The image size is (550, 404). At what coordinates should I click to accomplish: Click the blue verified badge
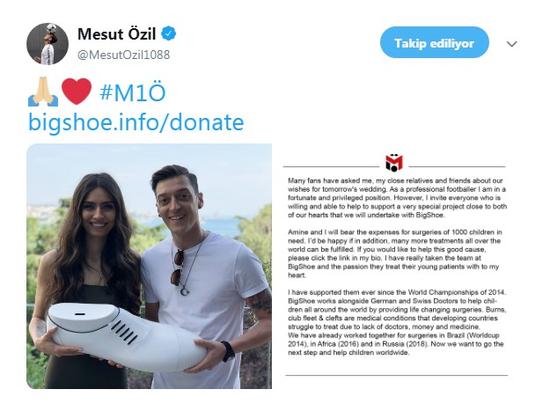(x=169, y=34)
